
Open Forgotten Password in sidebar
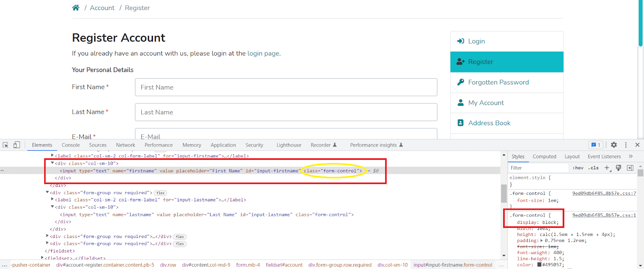[498, 82]
